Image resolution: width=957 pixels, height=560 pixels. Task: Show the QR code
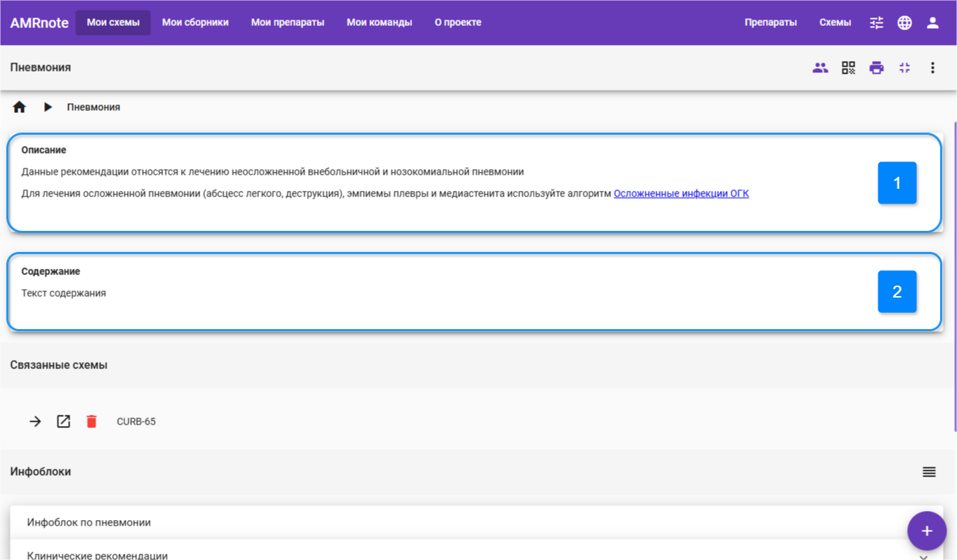848,68
